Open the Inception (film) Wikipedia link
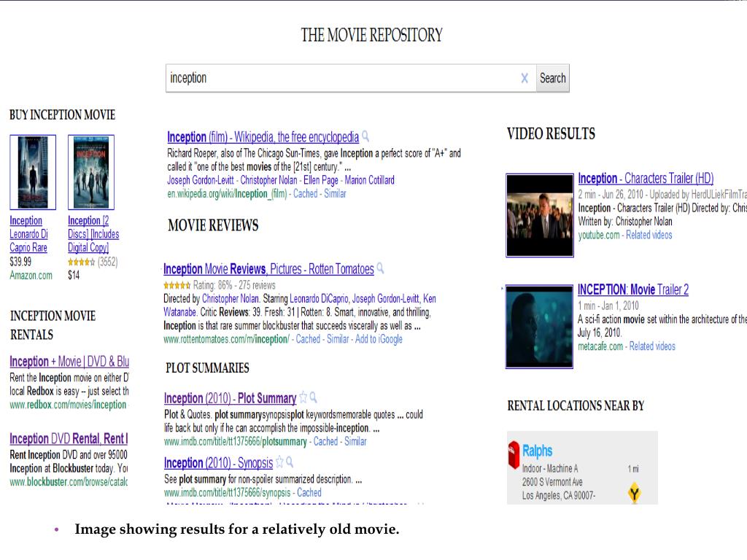 click(x=263, y=137)
